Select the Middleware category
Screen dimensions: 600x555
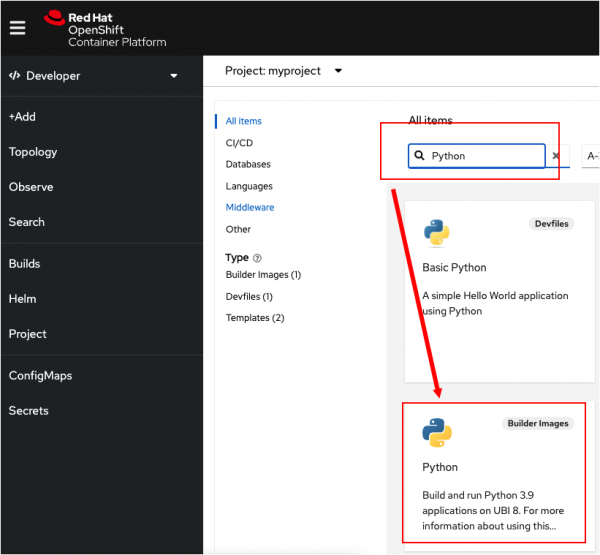pos(250,208)
